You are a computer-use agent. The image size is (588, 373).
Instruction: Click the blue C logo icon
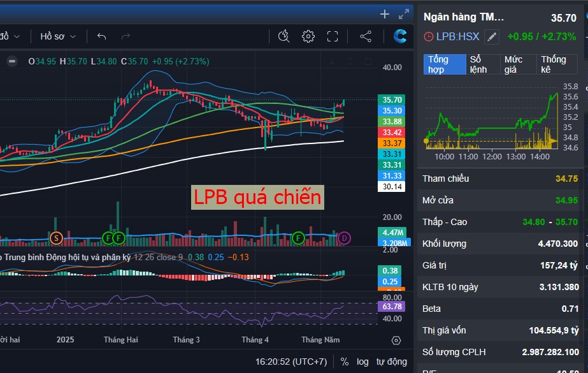[x=399, y=36]
